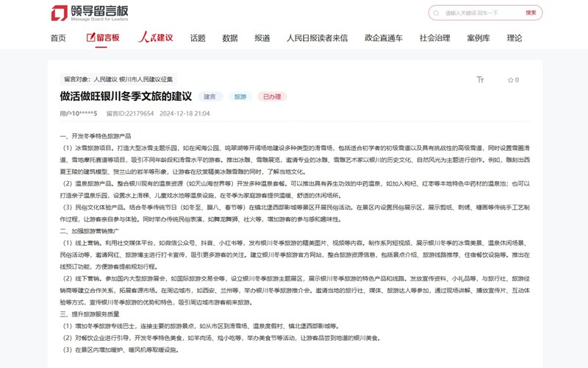Screen dimensions: 588x368
Task: Open the 留言板 tab with pencil icon
Action: (x=102, y=38)
